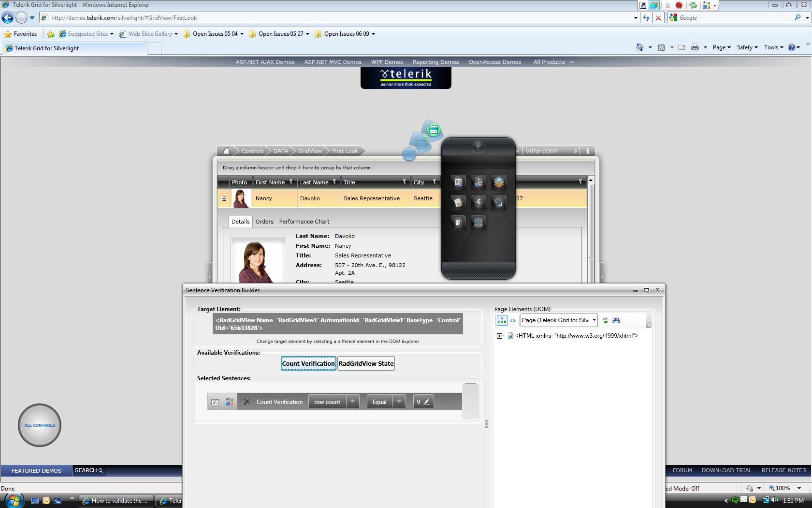The width and height of the screenshot is (812, 508).
Task: Click the grid's vertical scrollbar up arrow
Action: click(x=591, y=180)
